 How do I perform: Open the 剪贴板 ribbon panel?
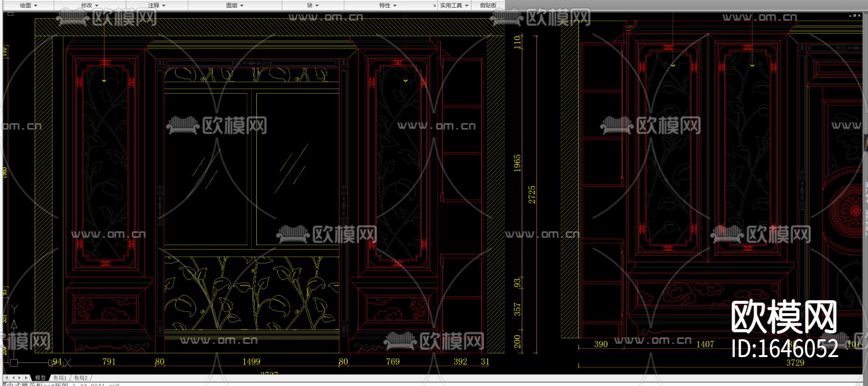(488, 5)
